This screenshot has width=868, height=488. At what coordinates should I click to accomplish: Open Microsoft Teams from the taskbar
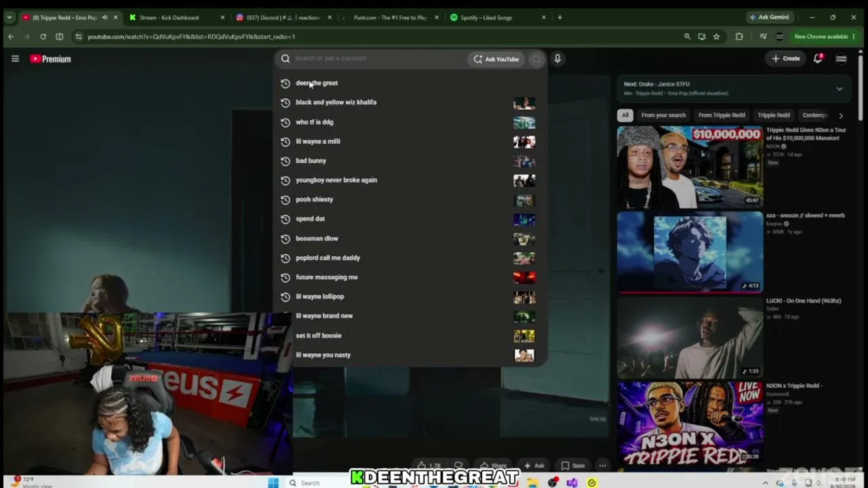572,483
